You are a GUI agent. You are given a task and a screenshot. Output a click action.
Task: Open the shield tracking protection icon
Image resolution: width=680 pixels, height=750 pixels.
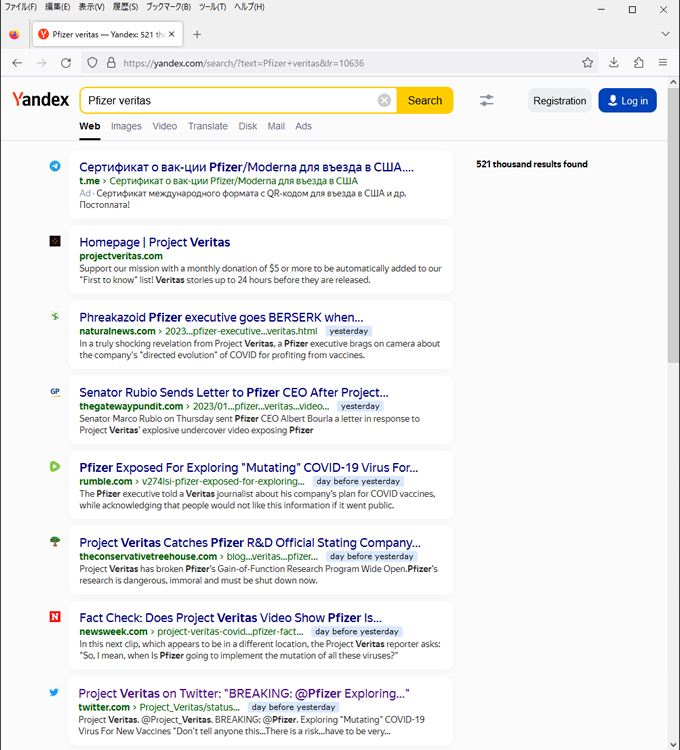point(92,63)
